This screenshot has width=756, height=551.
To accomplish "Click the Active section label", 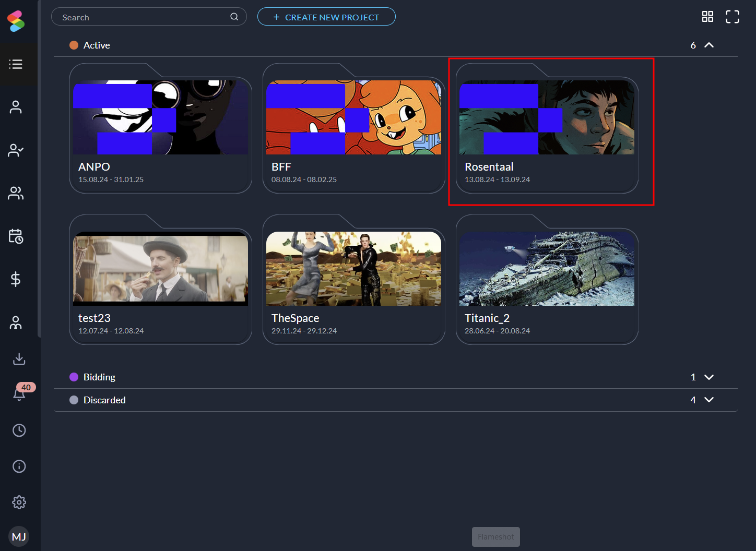I will 97,45.
